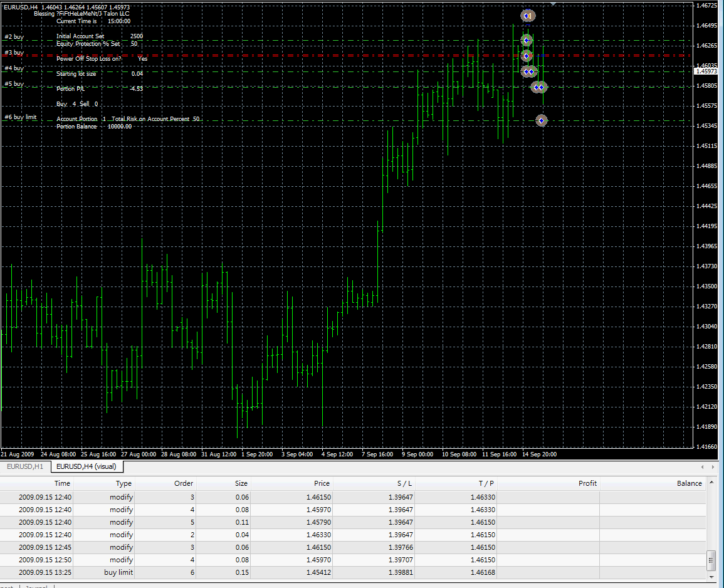
Task: Click the results table scrollbar down arrow
Action: coord(711,577)
